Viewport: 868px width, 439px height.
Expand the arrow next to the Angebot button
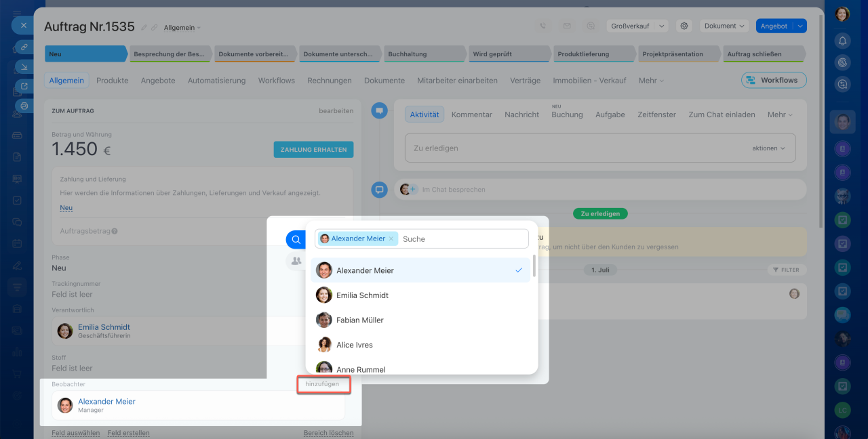click(800, 26)
